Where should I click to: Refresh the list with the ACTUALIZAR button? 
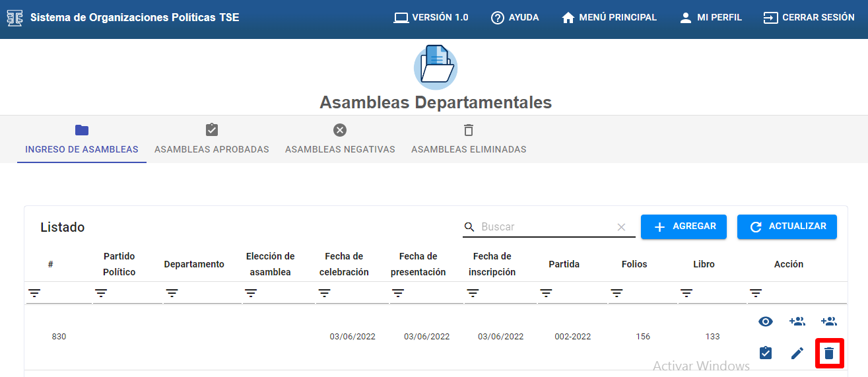tap(787, 226)
